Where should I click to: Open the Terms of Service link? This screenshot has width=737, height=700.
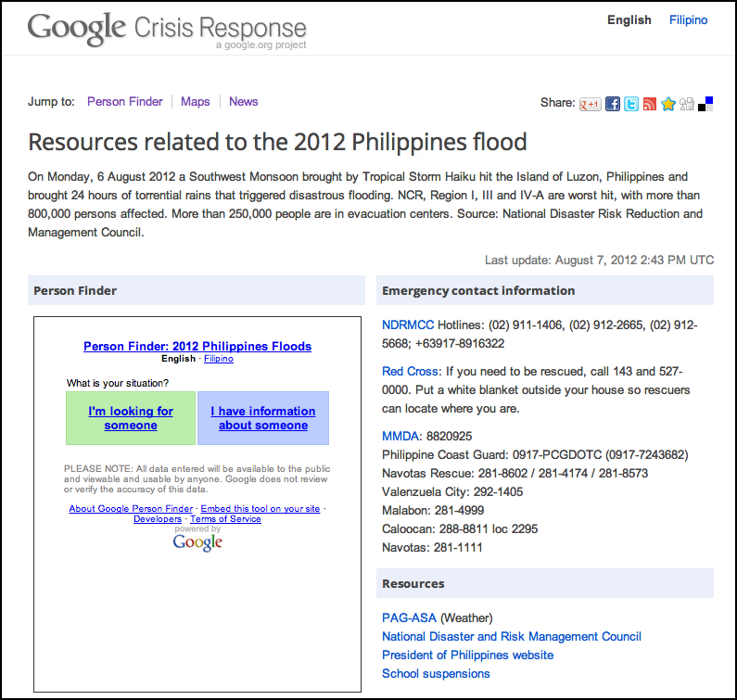pos(225,519)
